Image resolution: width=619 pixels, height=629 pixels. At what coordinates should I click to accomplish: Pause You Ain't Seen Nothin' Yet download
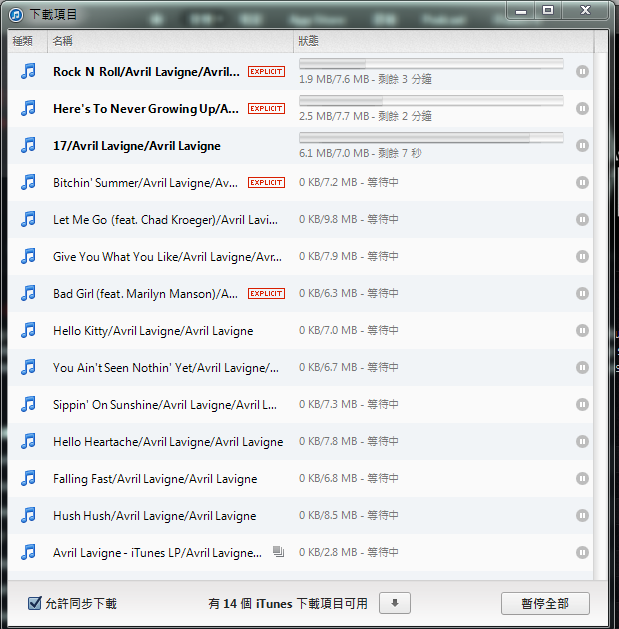pyautogui.click(x=582, y=367)
